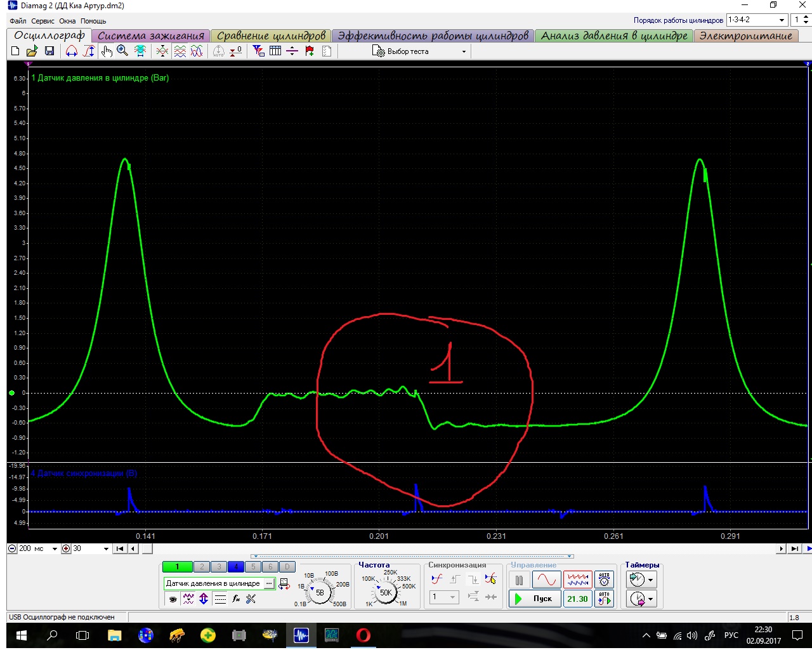Viewport: 812px width, 650px height.
Task: Open the Окна menu
Action: [x=67, y=21]
